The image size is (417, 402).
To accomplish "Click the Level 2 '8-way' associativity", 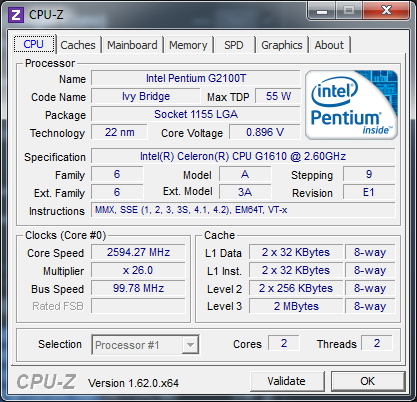I will (370, 288).
